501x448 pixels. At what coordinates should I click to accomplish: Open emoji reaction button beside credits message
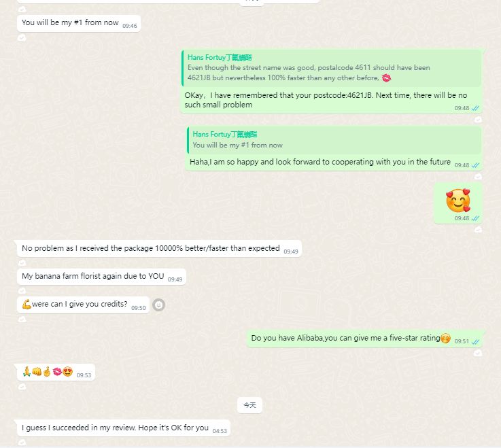158,305
